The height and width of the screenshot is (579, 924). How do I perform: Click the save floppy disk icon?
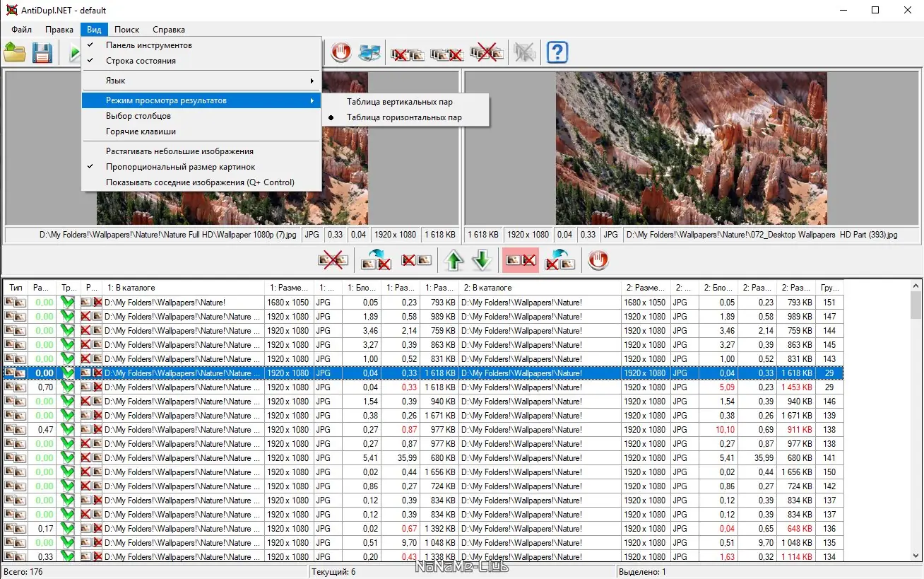click(x=42, y=52)
